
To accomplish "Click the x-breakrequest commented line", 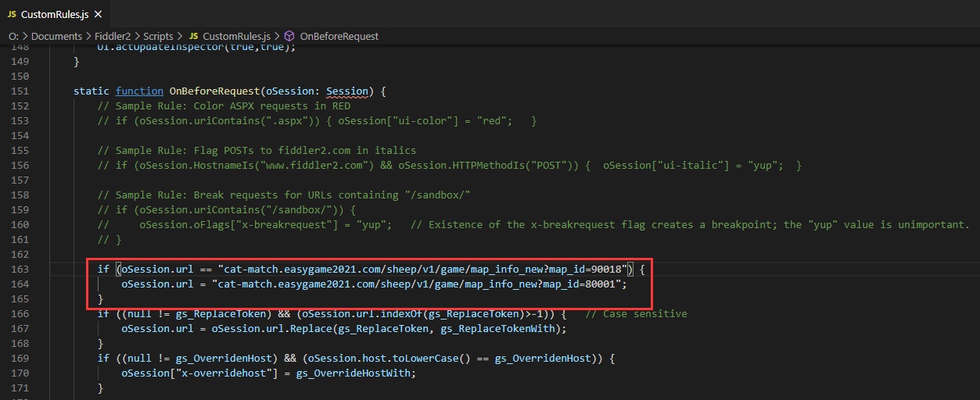I will click(533, 224).
